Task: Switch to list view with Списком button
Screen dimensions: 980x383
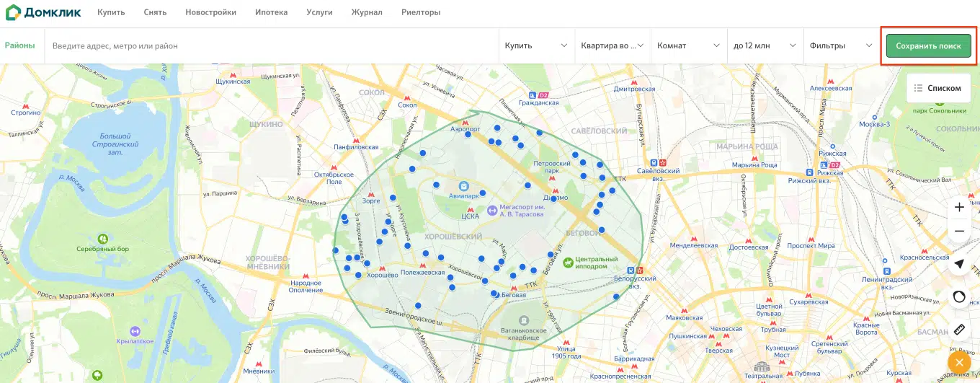Action: (x=937, y=88)
